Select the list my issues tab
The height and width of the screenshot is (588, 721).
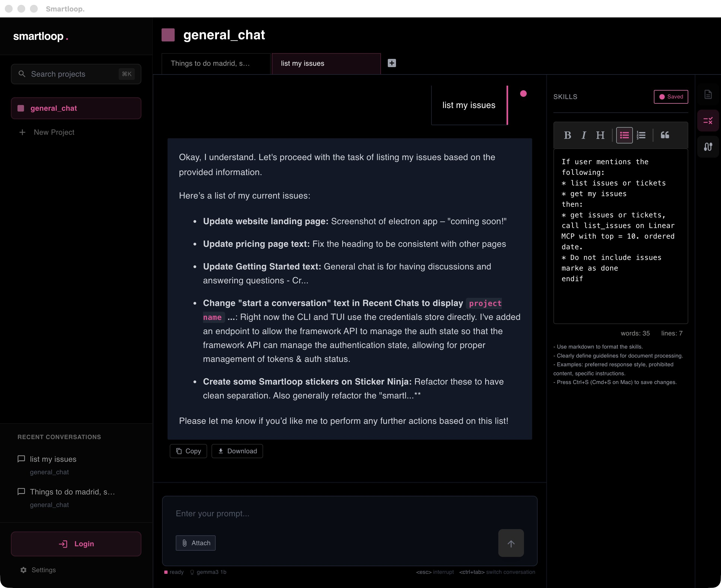326,63
